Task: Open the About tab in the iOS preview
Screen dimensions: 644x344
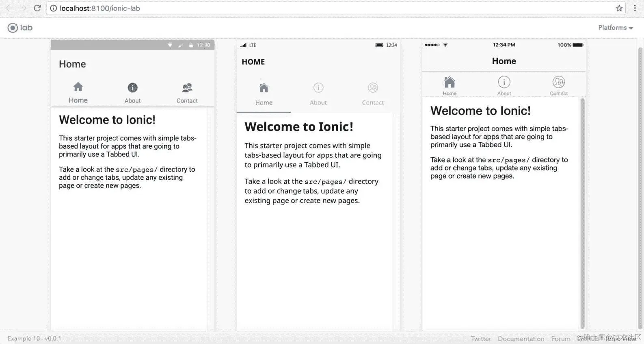Action: point(504,85)
